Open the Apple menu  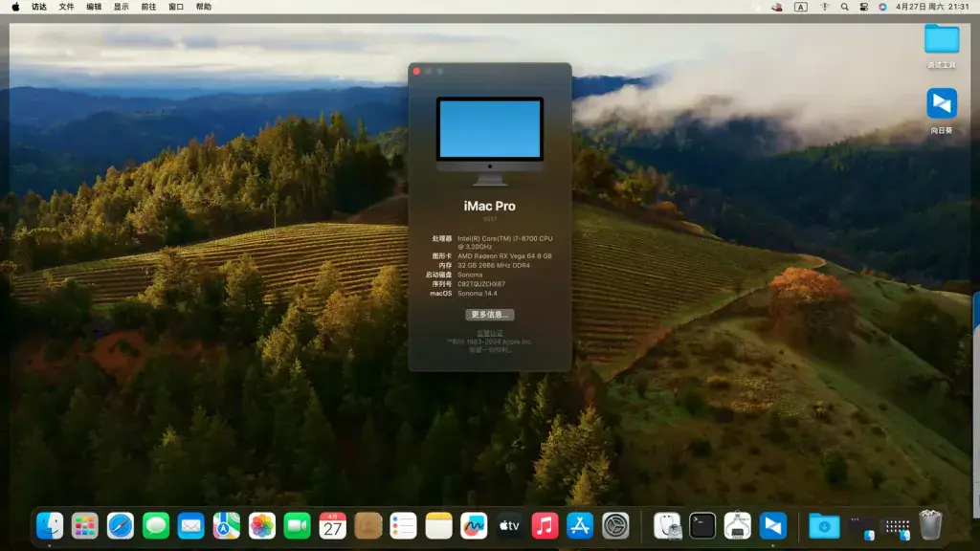(15, 7)
